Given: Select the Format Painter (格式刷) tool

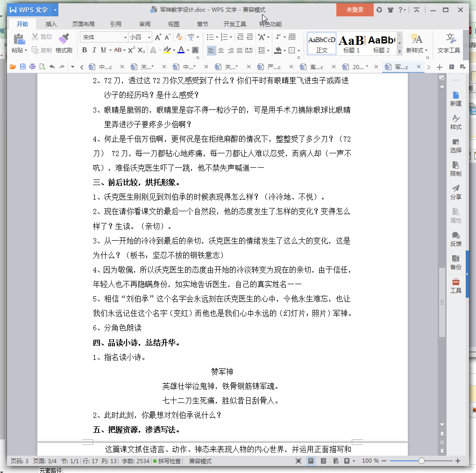Looking at the screenshot, I should [x=64, y=43].
